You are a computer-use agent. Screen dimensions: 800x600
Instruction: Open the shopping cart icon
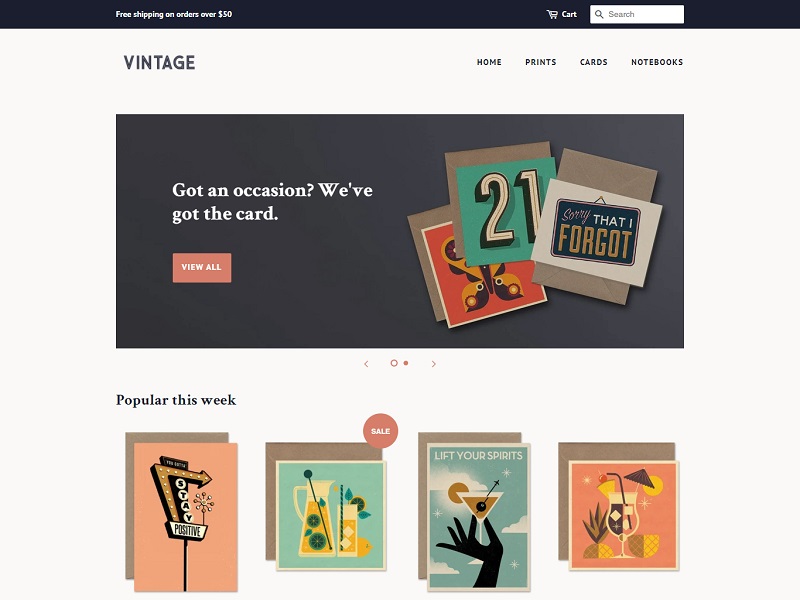pos(552,14)
